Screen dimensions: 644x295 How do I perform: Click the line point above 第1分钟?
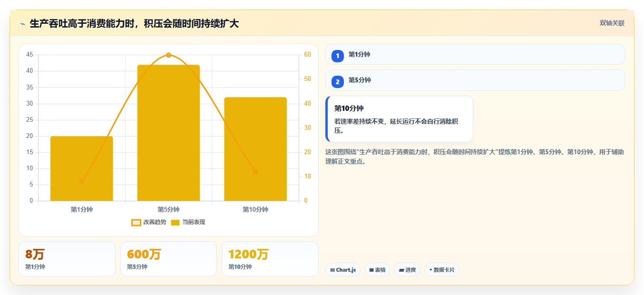pyautogui.click(x=82, y=181)
